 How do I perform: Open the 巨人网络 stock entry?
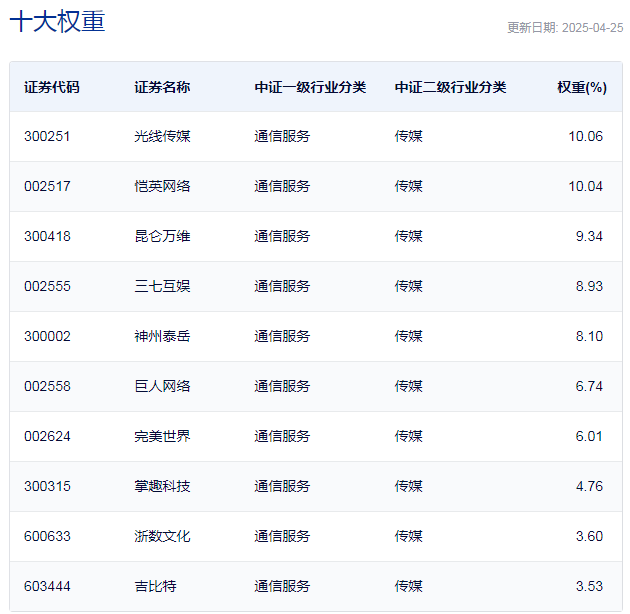point(162,386)
